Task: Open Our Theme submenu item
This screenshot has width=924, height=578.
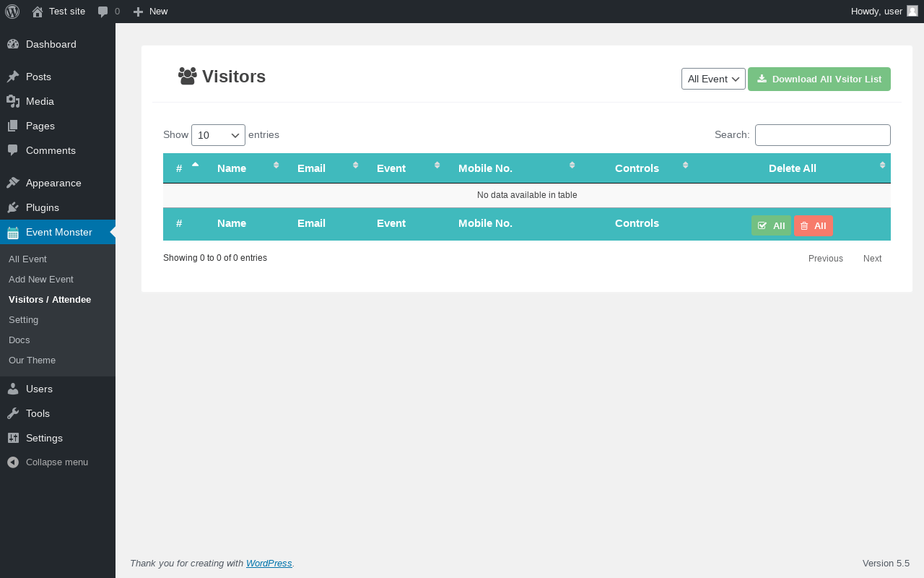Action: coord(32,360)
